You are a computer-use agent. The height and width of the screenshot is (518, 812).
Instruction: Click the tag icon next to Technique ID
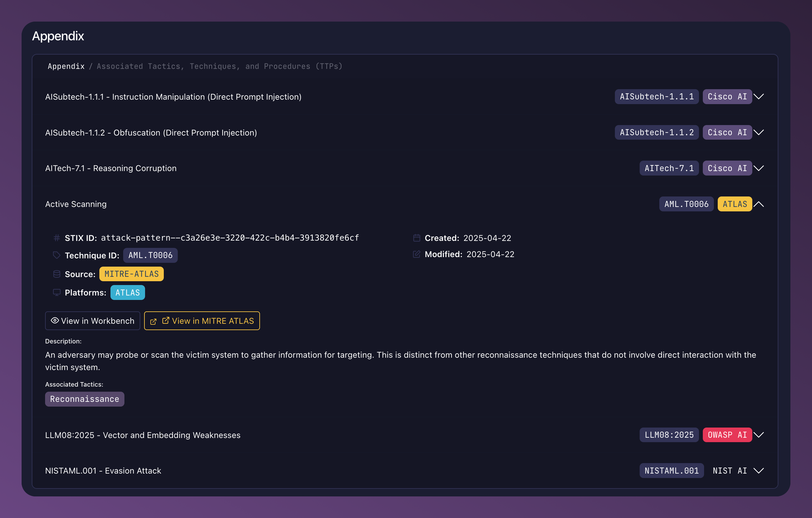point(57,255)
